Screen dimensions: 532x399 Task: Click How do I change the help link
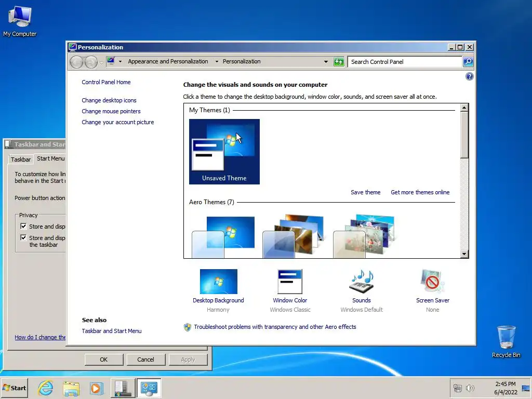(40, 337)
